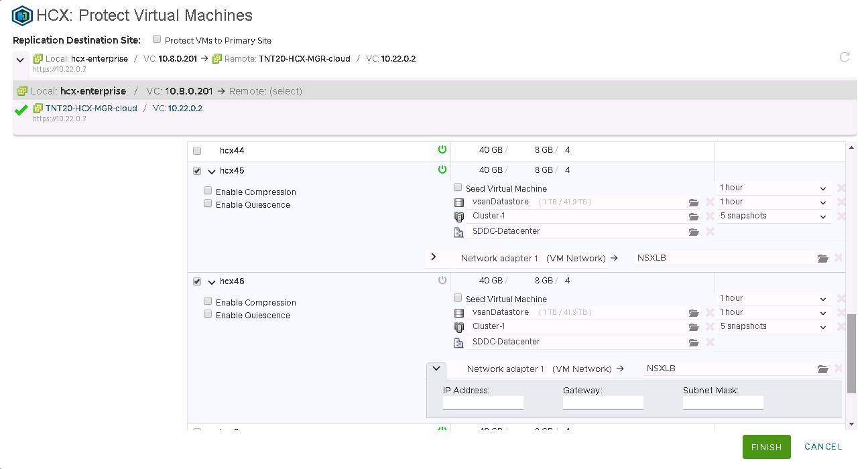Browse folder for hcx46 Cluster-1
868x469 pixels.
click(x=694, y=327)
